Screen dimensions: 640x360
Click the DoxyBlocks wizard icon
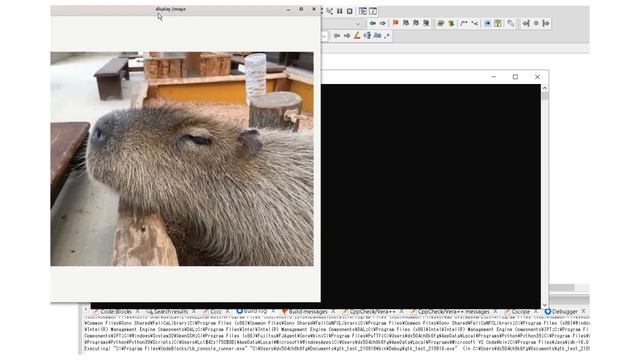click(440, 24)
